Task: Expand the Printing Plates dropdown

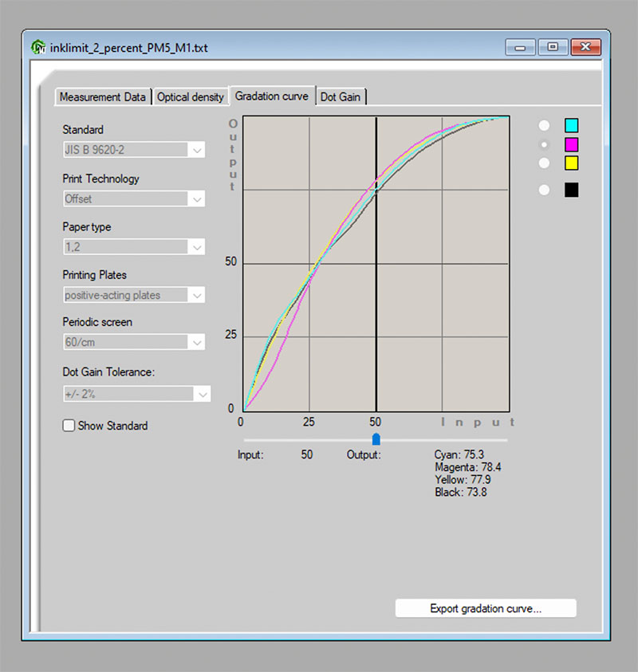Action: click(x=197, y=295)
